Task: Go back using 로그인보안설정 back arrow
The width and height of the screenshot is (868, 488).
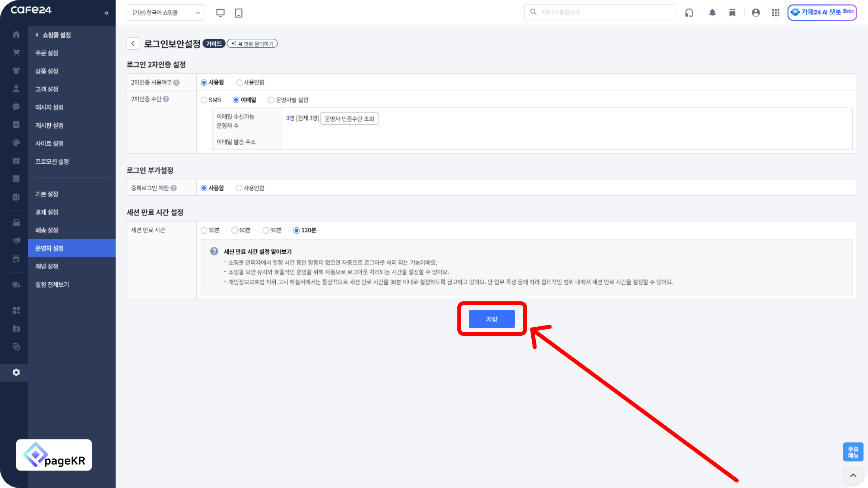Action: coord(133,44)
